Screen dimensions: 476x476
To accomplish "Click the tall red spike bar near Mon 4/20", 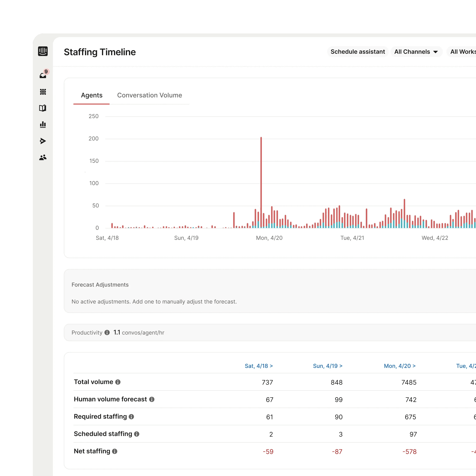I will (261, 182).
